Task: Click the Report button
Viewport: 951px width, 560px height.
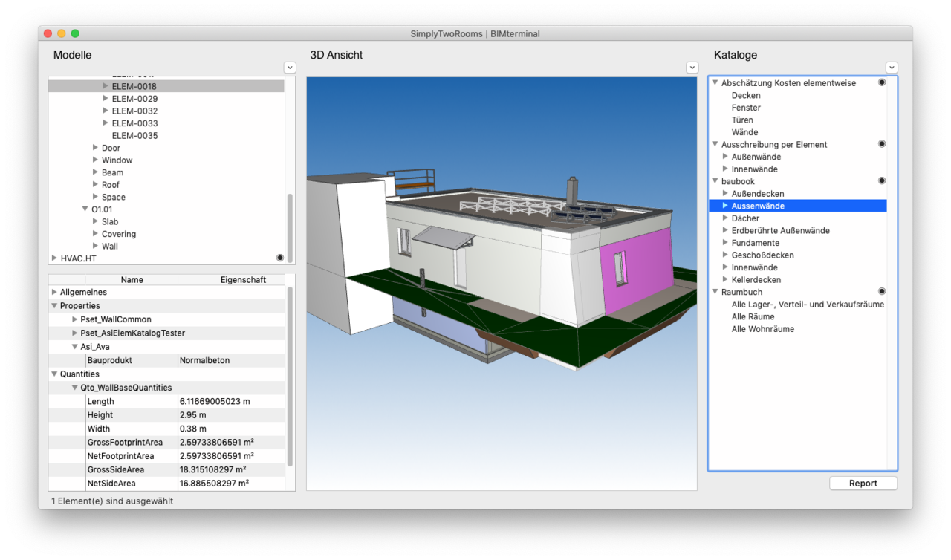Action: (863, 483)
